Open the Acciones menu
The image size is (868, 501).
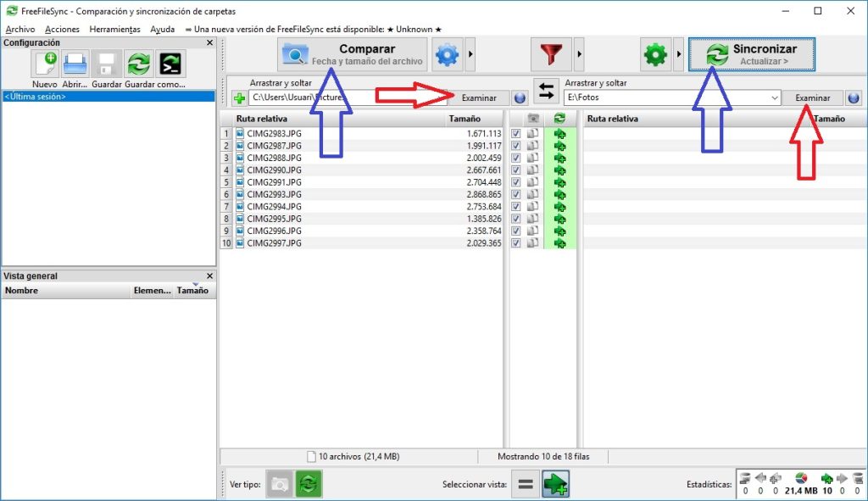(62, 30)
